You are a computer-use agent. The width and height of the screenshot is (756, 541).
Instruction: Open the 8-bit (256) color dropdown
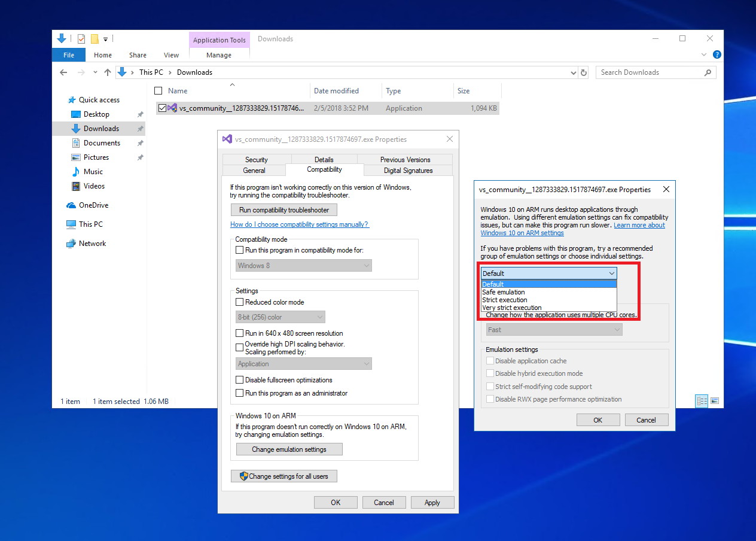(x=281, y=317)
